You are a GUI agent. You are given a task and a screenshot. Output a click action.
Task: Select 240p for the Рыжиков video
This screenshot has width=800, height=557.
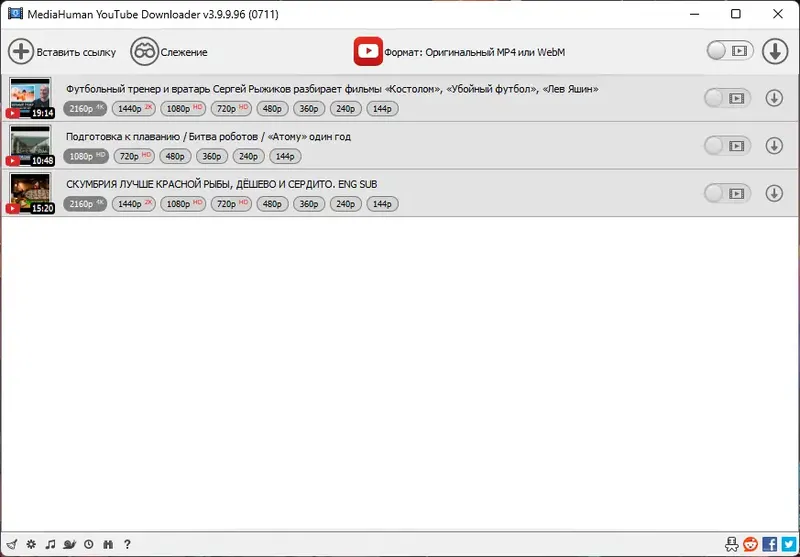pos(346,109)
